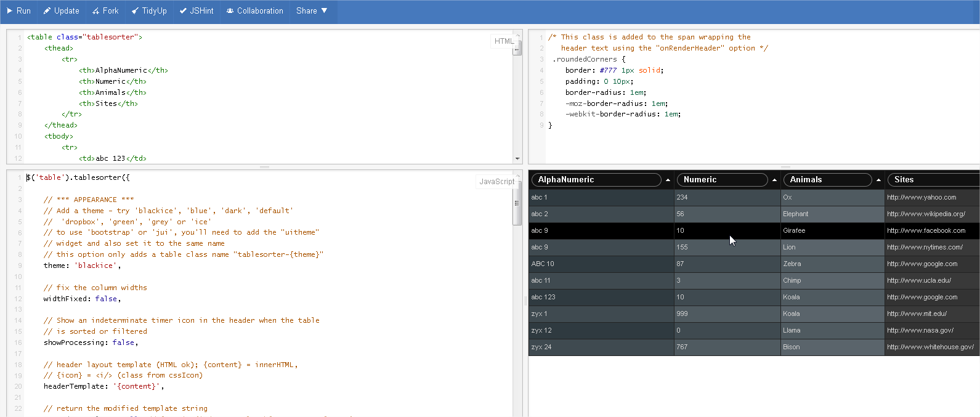Click the Numeric value 56 cell
980x417 pixels.
click(x=727, y=214)
